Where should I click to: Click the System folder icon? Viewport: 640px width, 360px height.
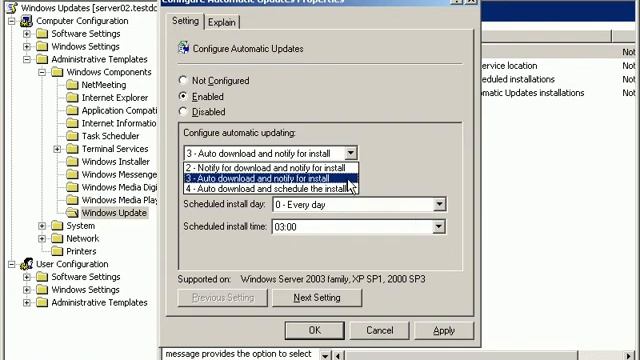click(x=57, y=225)
